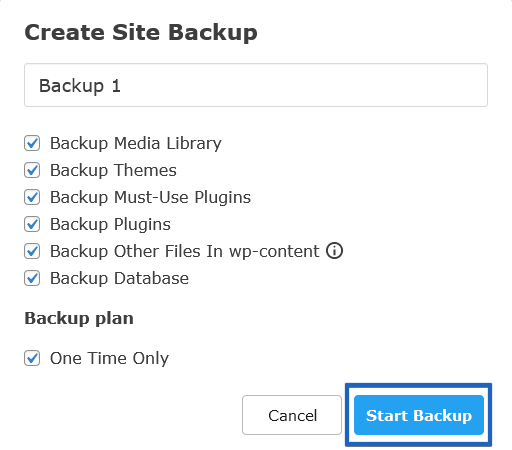The width and height of the screenshot is (512, 450).
Task: Click the Backup Other Files In wp-content label
Action: (x=185, y=251)
